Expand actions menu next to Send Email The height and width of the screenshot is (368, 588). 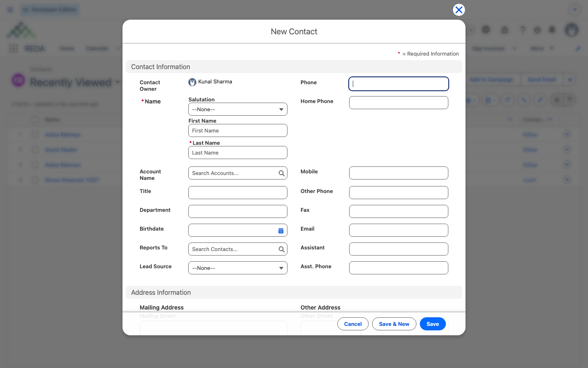click(570, 80)
